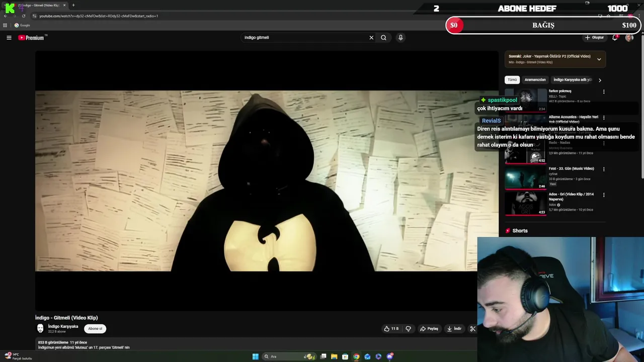Like the video with thumbs up
Image resolution: width=644 pixels, height=362 pixels.
point(391,329)
